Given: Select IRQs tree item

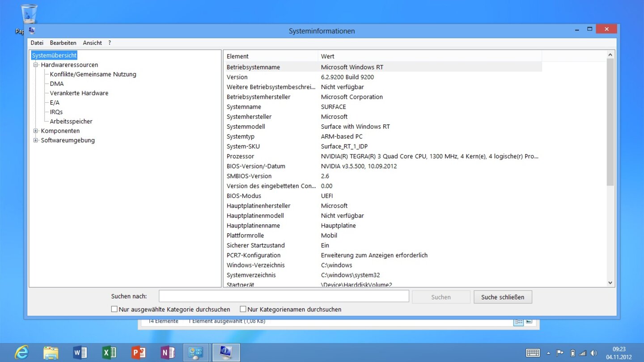Looking at the screenshot, I should pos(56,112).
